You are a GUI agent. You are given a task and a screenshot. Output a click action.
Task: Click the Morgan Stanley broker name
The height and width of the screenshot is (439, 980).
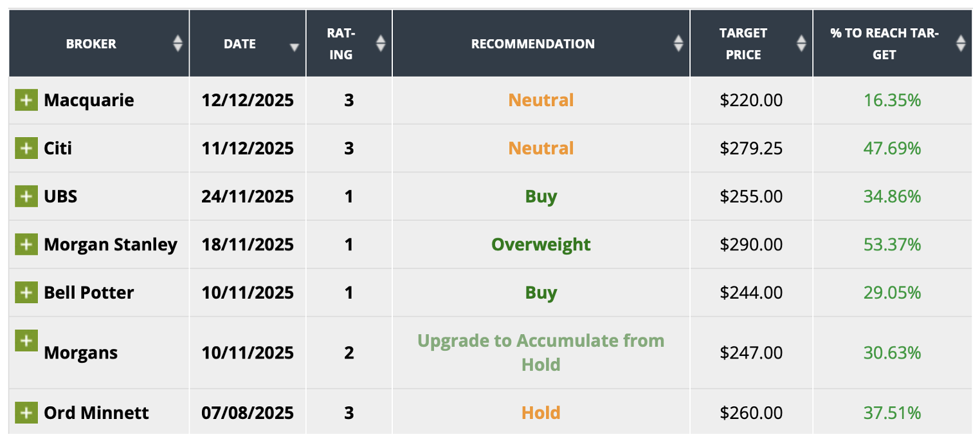111,245
